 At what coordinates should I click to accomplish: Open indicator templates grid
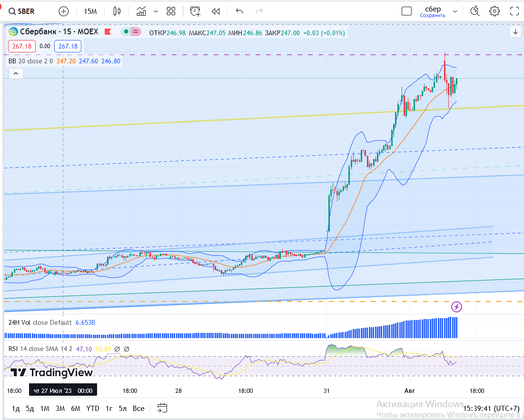click(171, 11)
